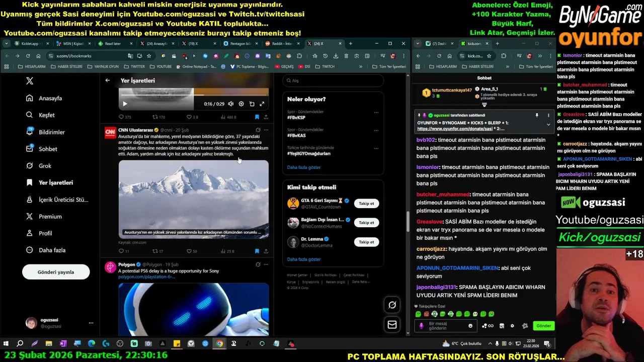The height and width of the screenshot is (362, 644).
Task: Expand Daha fazla sidebar menu
Action: 46,250
